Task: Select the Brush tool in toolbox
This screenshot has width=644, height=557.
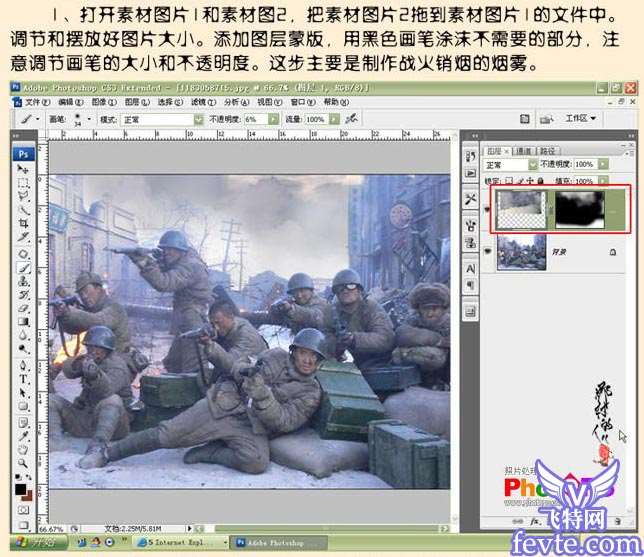Action: [x=23, y=268]
